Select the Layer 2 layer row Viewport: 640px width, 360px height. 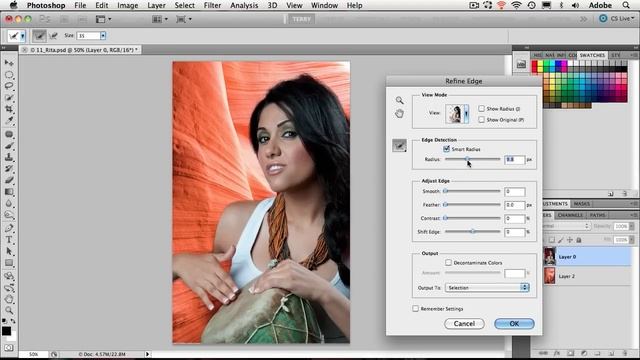coord(587,276)
